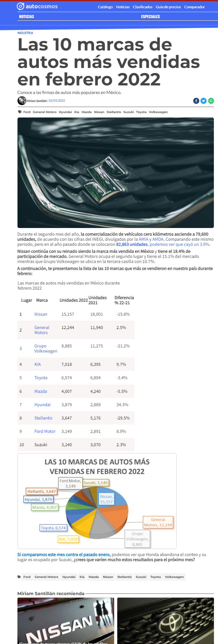Click the Autocosmos logo icon

coord(20,6)
